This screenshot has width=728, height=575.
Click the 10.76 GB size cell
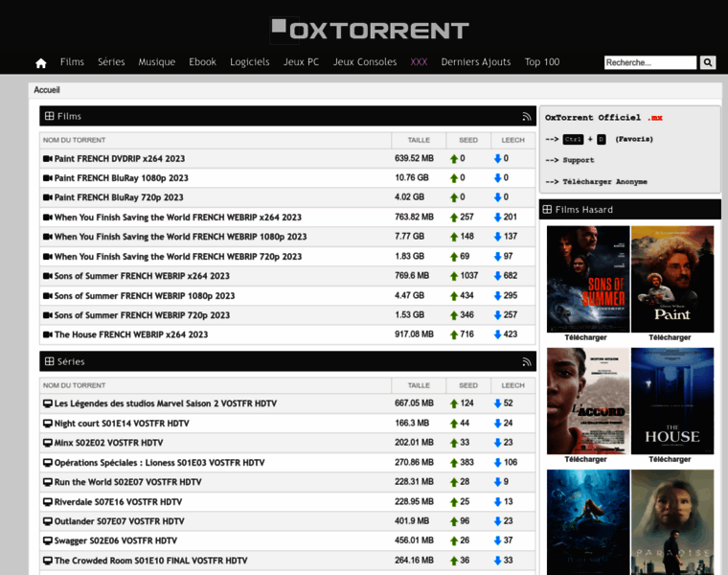412,178
